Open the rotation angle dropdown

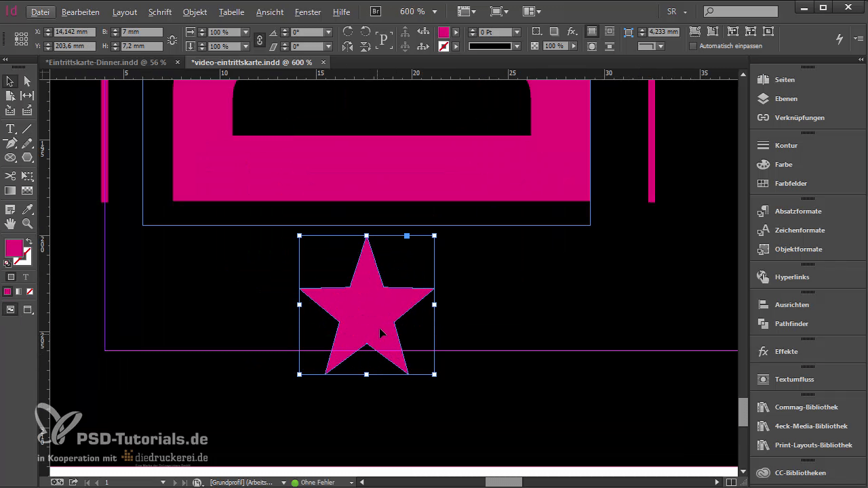(328, 32)
